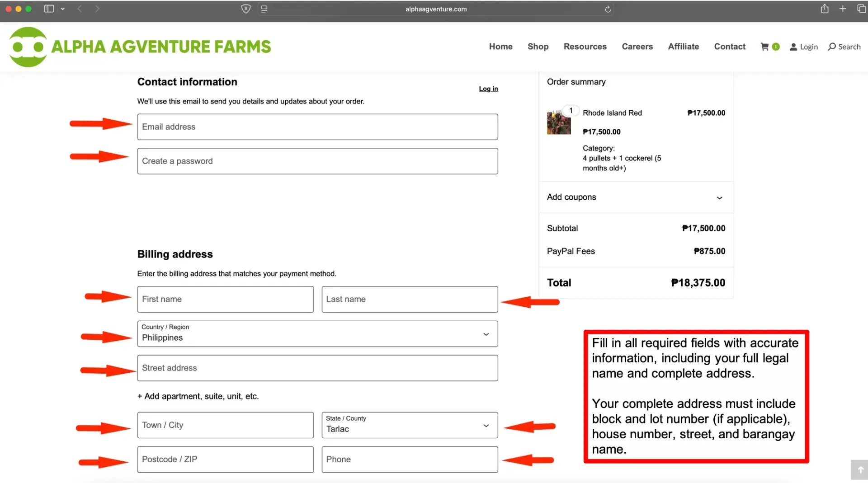Viewport: 868px width, 483px height.
Task: Click the Alpha Agventure Farms logo
Action: coord(140,47)
